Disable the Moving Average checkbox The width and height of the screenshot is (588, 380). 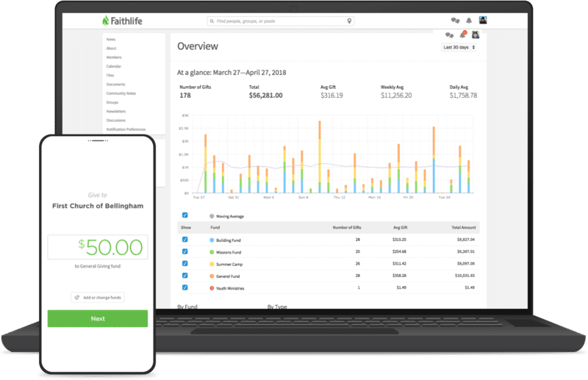click(185, 215)
